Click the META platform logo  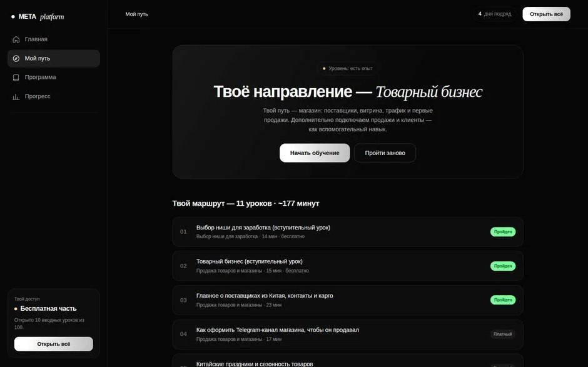click(x=38, y=16)
